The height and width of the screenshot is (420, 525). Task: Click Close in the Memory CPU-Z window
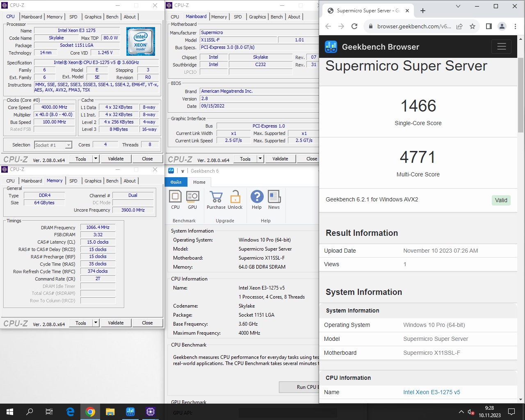[147, 323]
